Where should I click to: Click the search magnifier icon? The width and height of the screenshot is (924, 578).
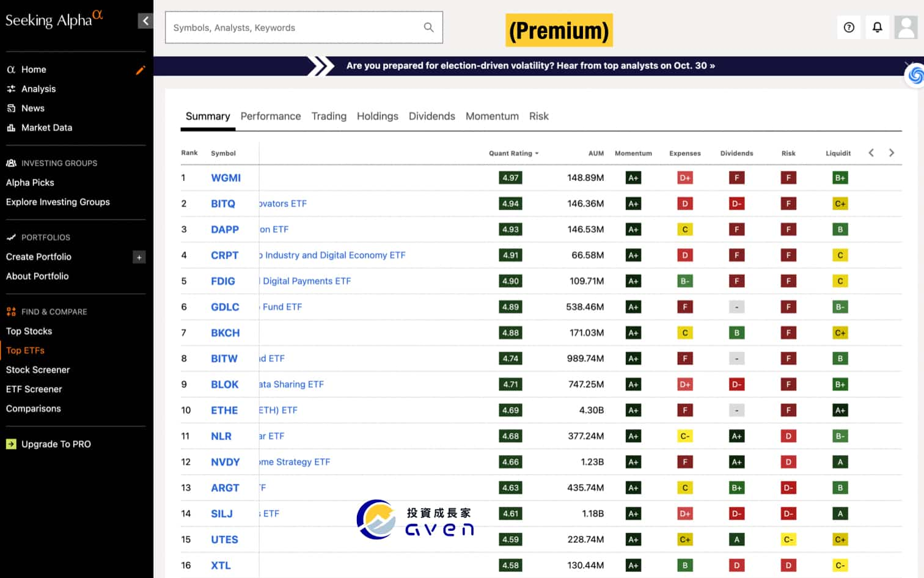click(x=428, y=27)
